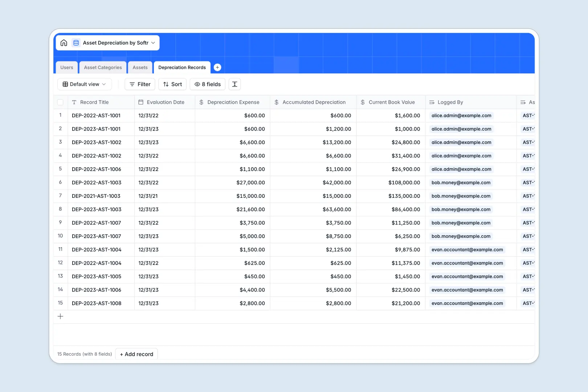Change row height with the height icon
Image resolution: width=588 pixels, height=392 pixels.
pyautogui.click(x=235, y=84)
